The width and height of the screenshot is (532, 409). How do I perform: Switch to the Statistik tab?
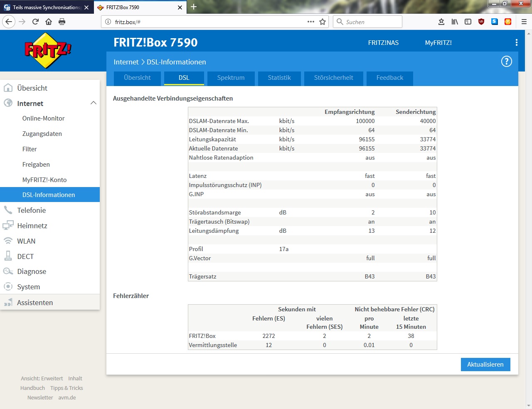(x=279, y=78)
